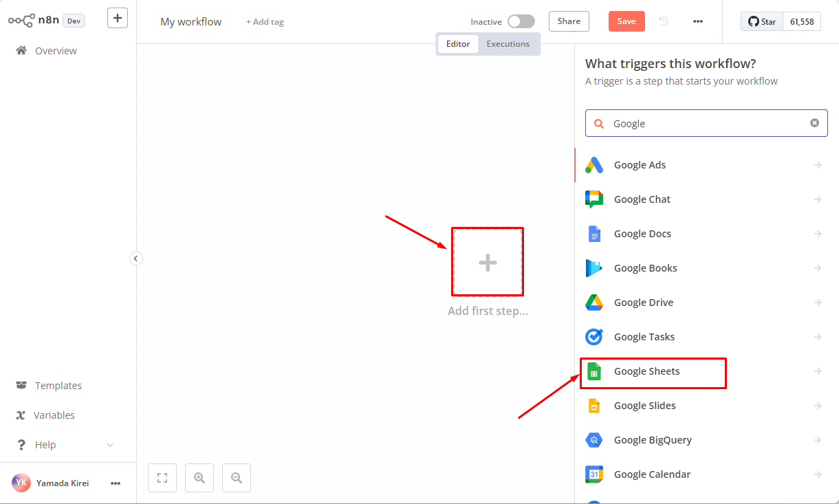The width and height of the screenshot is (839, 504).
Task: Collapse the sidebar with the chevron button
Action: tap(136, 259)
